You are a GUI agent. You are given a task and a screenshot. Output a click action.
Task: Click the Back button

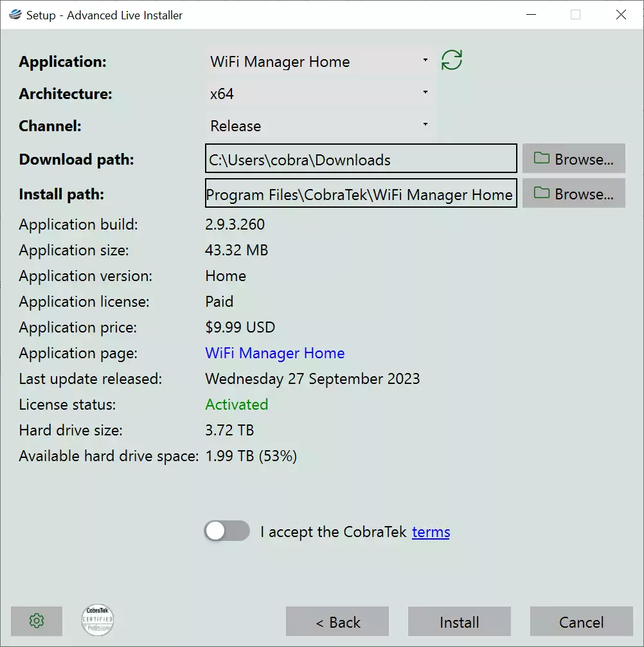click(x=337, y=621)
